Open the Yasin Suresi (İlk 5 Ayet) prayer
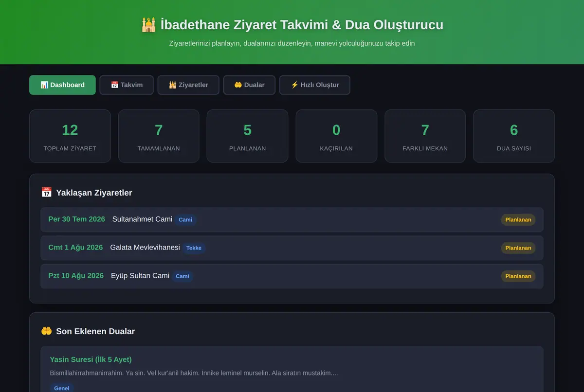Screen dimensions: 584x392 click(91, 359)
